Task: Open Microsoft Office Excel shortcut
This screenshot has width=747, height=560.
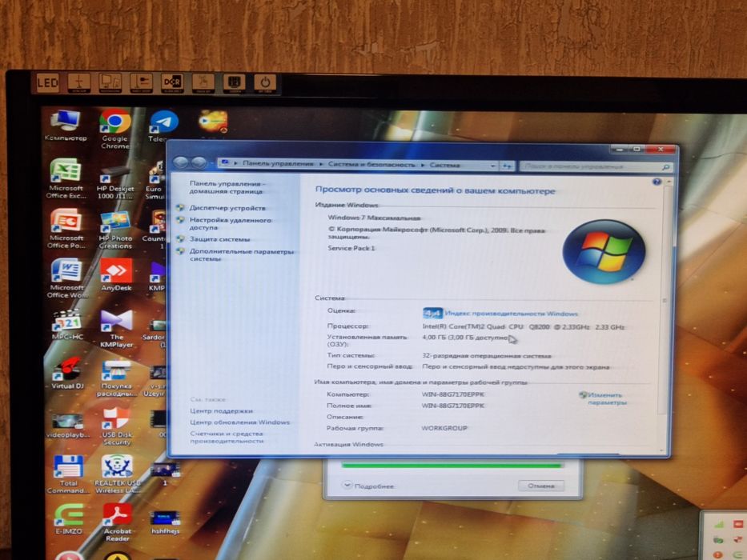Action: coord(66,179)
